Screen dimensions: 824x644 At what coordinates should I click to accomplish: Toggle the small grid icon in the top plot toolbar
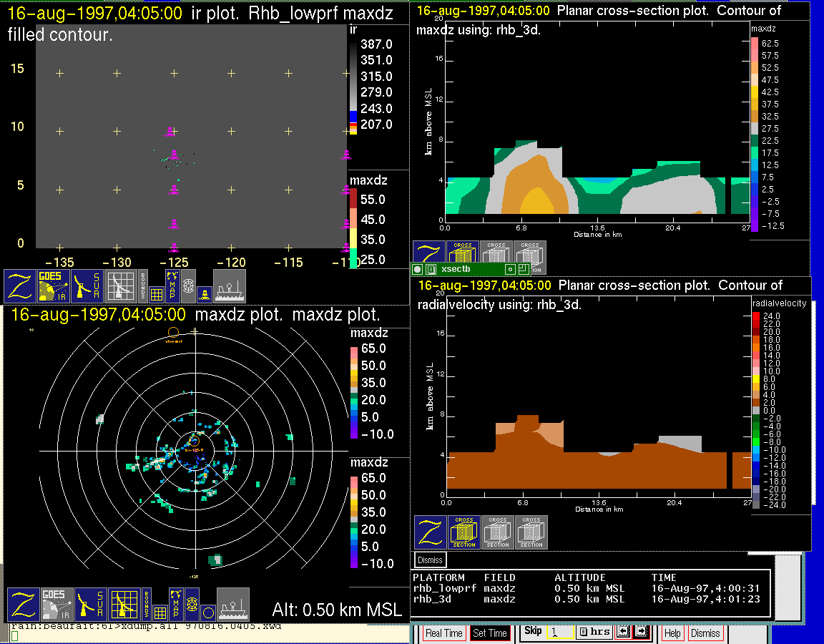coord(157,293)
